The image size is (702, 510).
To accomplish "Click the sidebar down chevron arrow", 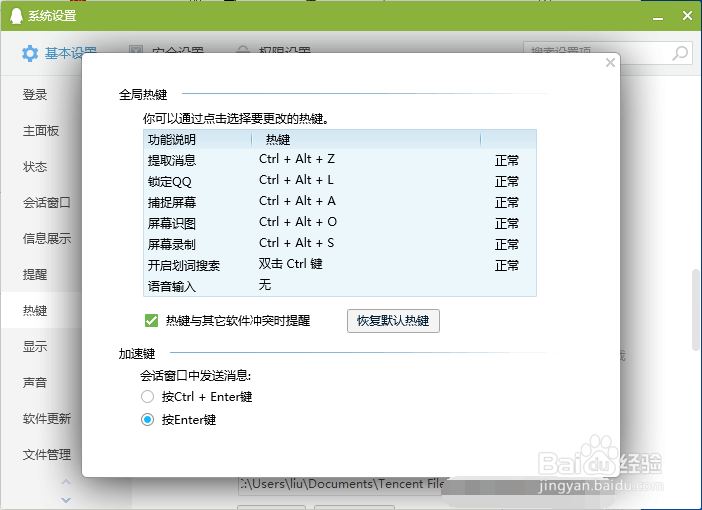I will pyautogui.click(x=66, y=500).
